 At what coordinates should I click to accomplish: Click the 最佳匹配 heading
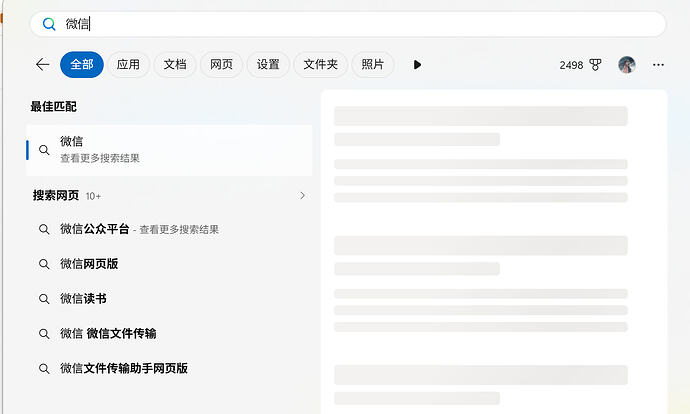[53, 106]
